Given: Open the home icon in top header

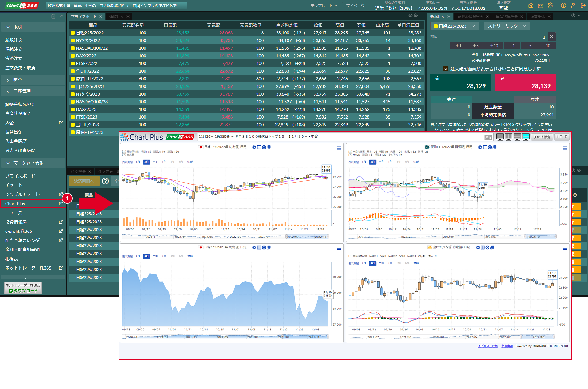Looking at the screenshot, I should [x=531, y=6].
